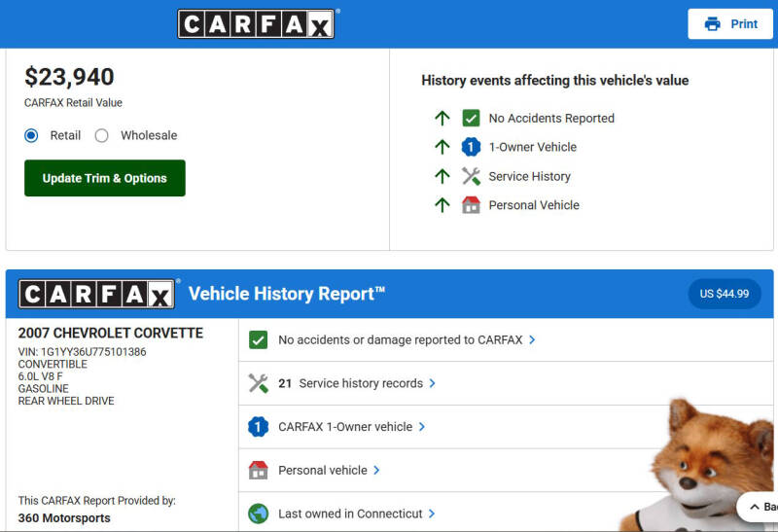Click the printer icon in the Print button
Image resolution: width=778 pixels, height=532 pixels.
713,24
